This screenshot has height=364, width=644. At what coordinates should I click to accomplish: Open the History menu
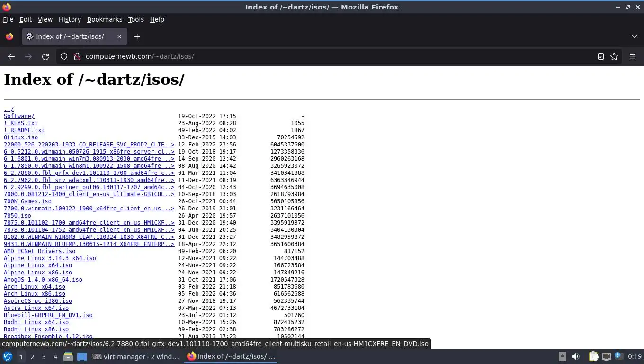pos(70,19)
